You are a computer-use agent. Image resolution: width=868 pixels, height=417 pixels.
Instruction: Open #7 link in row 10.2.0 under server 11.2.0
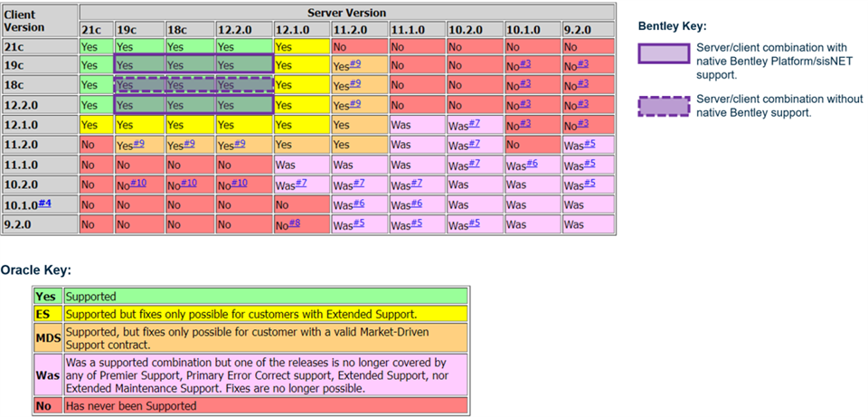tap(359, 183)
